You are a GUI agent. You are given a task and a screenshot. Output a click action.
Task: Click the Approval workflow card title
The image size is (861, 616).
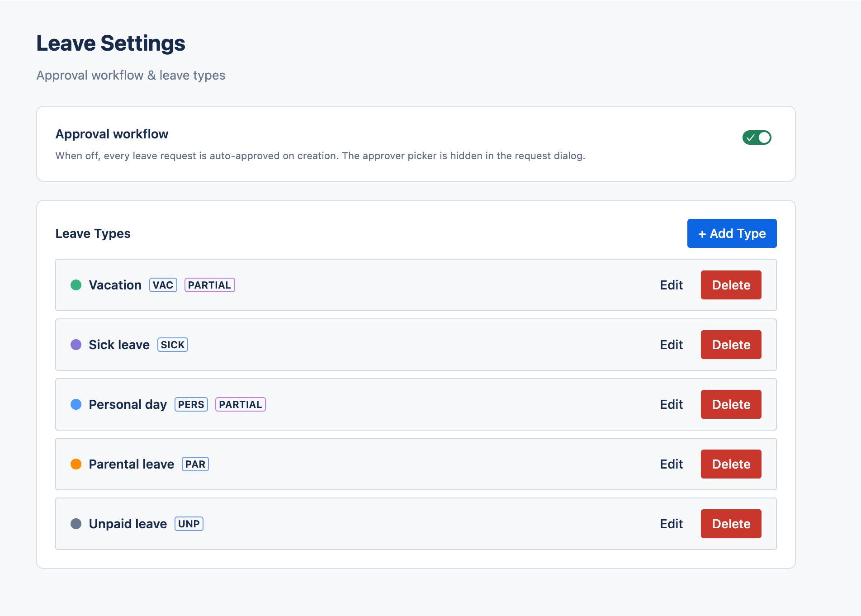(x=112, y=134)
